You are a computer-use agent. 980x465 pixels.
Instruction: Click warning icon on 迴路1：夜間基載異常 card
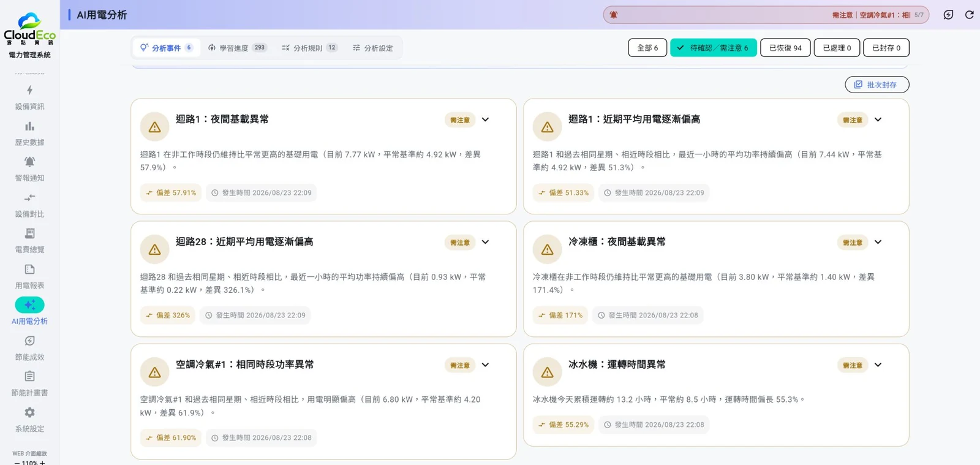(x=154, y=127)
